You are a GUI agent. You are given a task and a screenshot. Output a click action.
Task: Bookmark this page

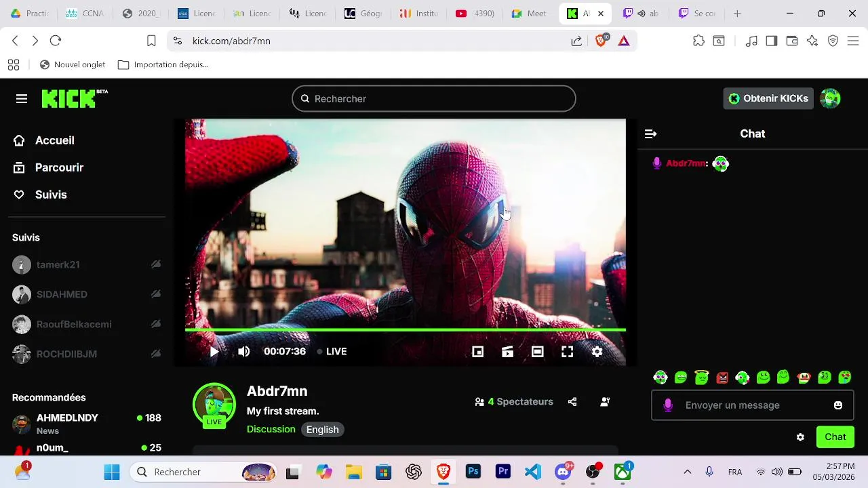(151, 41)
